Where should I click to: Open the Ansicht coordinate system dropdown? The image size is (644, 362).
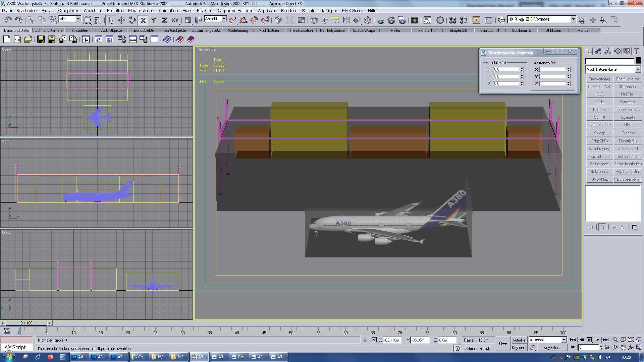pyautogui.click(x=224, y=19)
